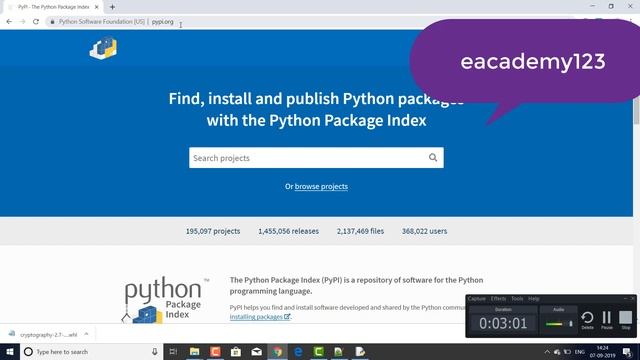Click the PyPI logo in the header

pos(103,48)
